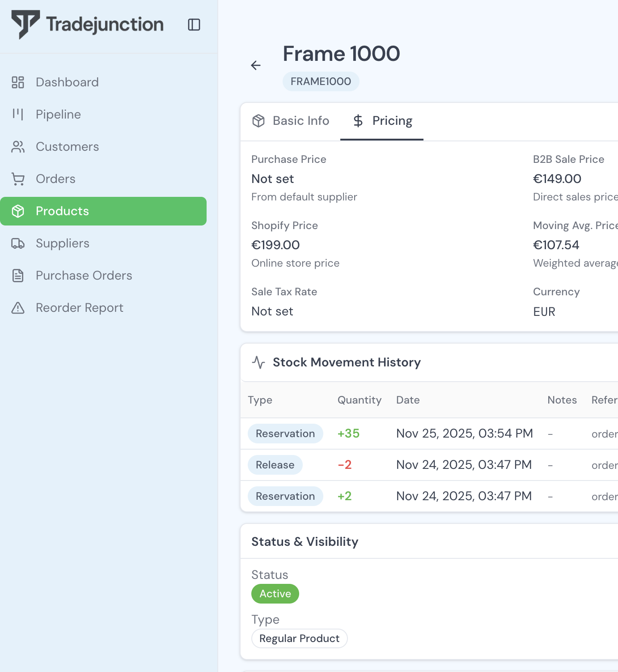Click the Orders shopping cart icon
This screenshot has width=618, height=672.
tap(18, 179)
